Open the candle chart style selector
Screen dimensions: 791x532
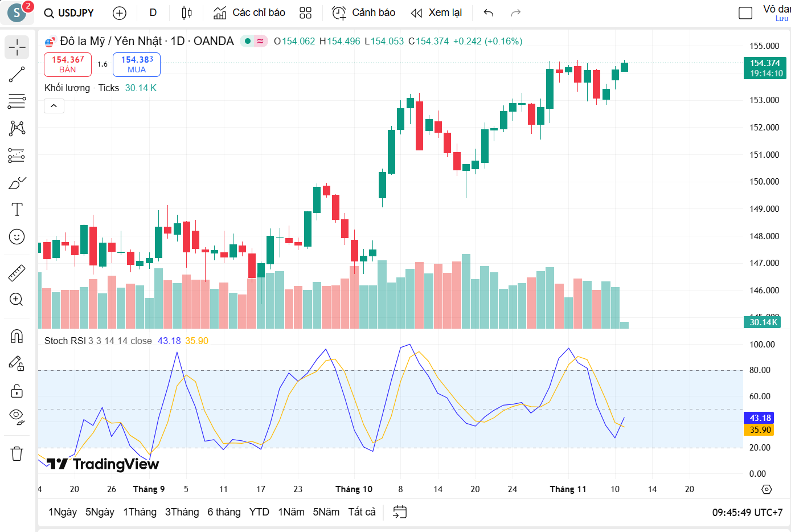(186, 13)
